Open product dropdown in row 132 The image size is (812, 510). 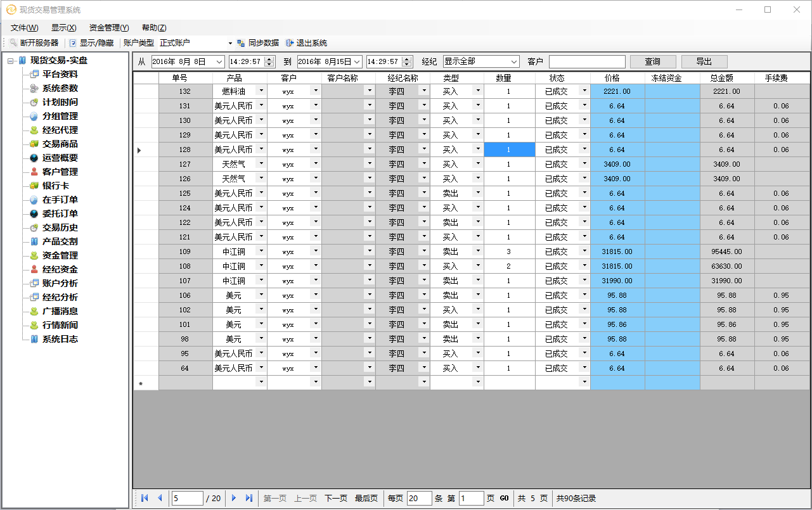[x=261, y=91]
